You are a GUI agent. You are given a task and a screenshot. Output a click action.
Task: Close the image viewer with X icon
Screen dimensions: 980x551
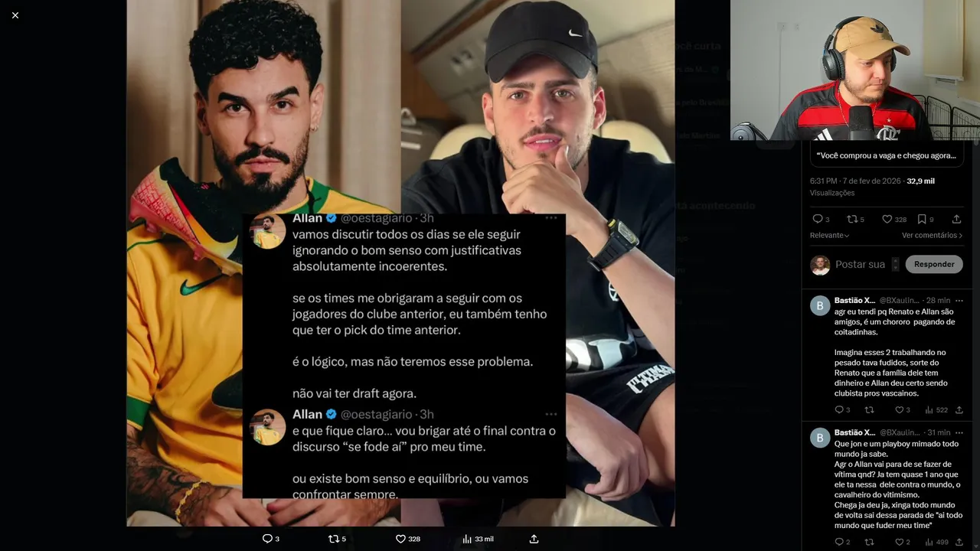[15, 15]
